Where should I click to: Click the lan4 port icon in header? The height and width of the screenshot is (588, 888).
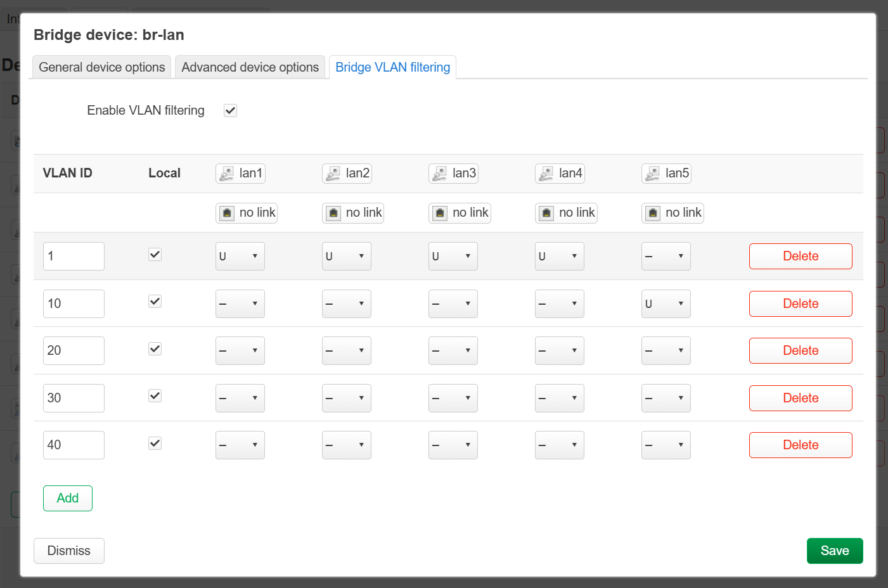(x=546, y=174)
